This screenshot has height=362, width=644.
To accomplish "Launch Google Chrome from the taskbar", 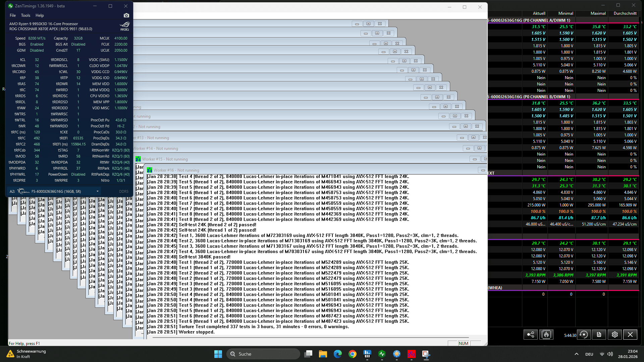I will pyautogui.click(x=352, y=354).
